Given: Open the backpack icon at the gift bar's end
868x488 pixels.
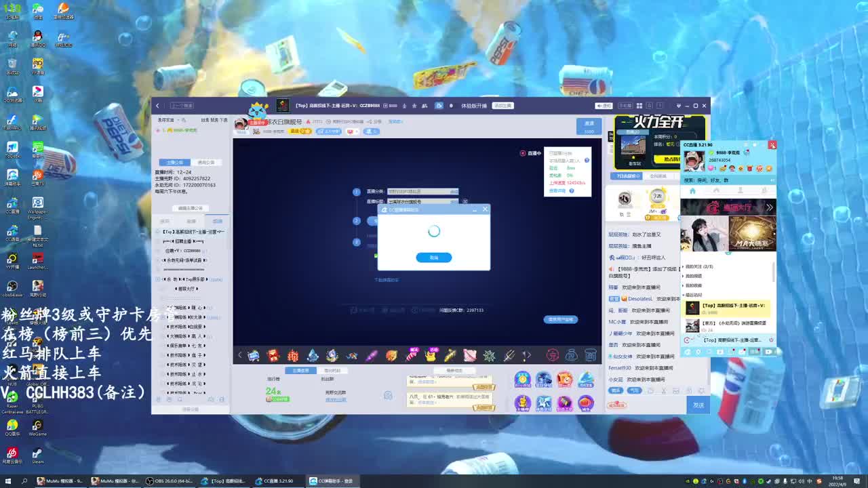Looking at the screenshot, I should 591,355.
